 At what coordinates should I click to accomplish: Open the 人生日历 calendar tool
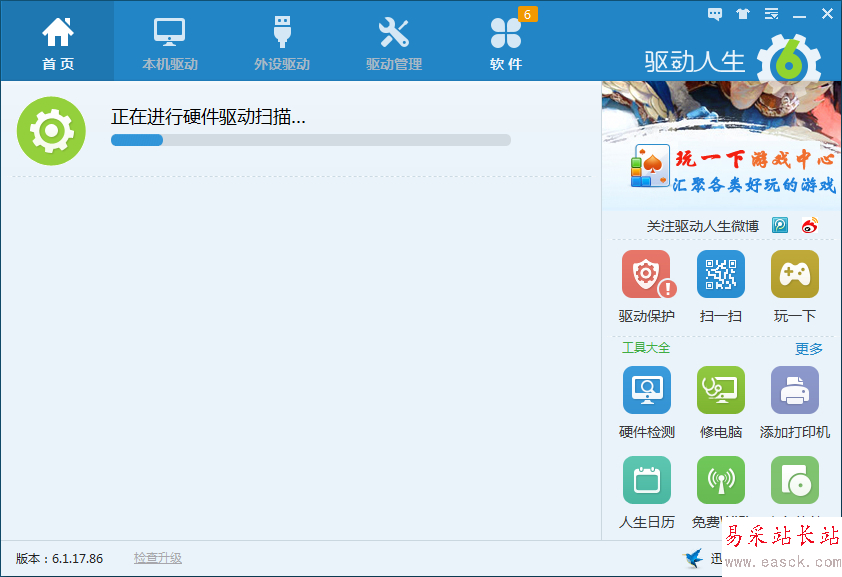[647, 493]
